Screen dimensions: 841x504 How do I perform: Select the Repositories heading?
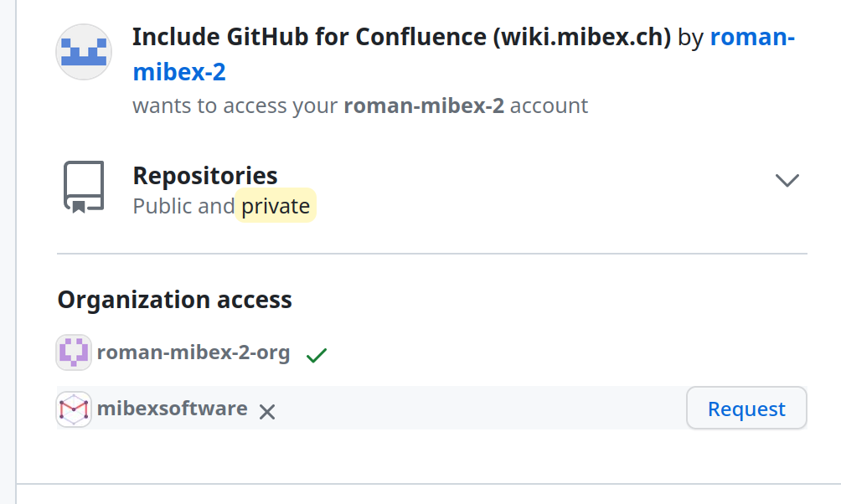(x=205, y=176)
